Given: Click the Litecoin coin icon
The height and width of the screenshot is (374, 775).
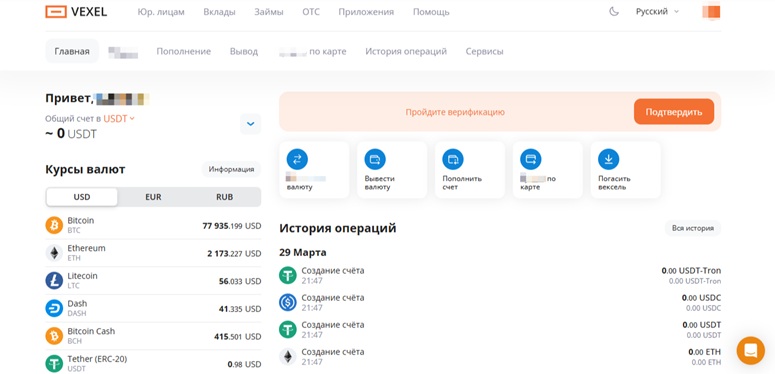Looking at the screenshot, I should point(54,281).
